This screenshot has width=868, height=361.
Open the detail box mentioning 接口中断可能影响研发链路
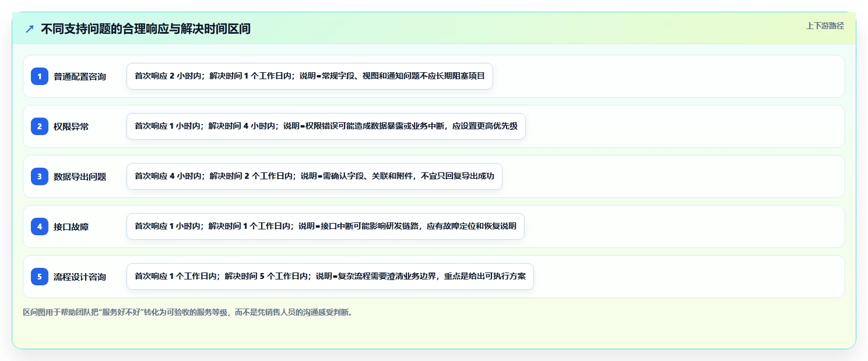pos(325,226)
